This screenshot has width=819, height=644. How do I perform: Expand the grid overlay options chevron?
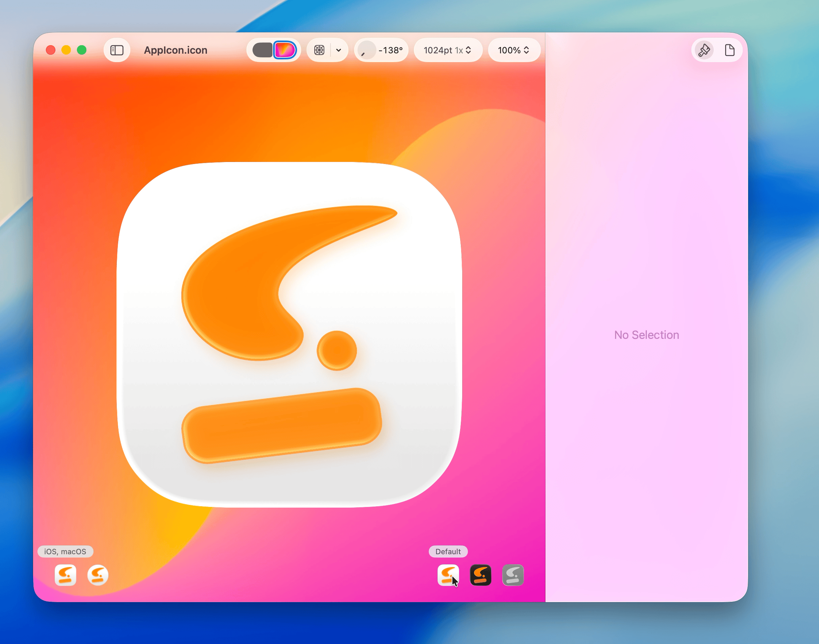(x=339, y=50)
